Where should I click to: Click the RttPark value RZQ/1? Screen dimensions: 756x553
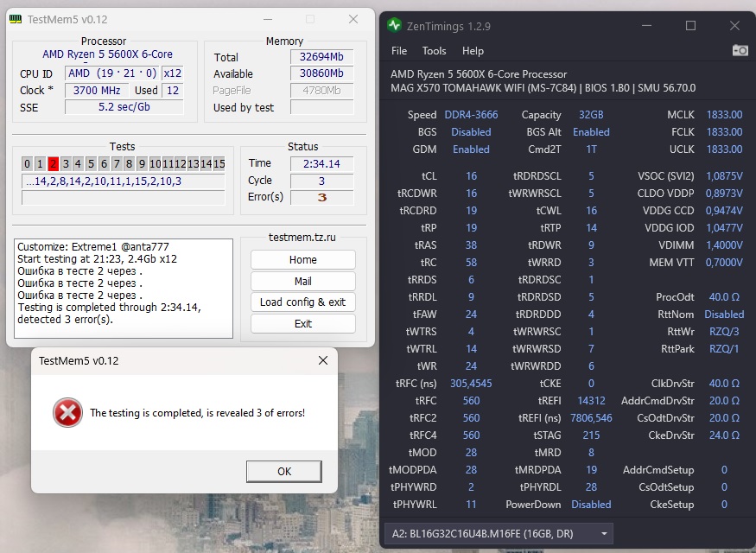[724, 349]
